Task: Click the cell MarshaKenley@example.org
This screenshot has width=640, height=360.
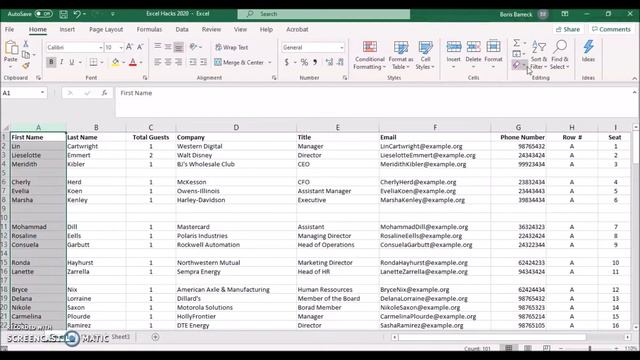Action: (x=435, y=200)
